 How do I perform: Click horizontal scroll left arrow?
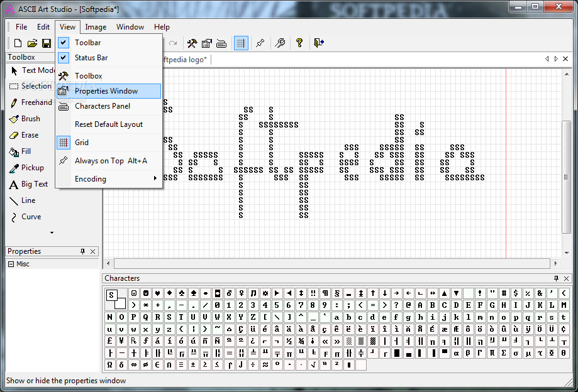pyautogui.click(x=108, y=263)
